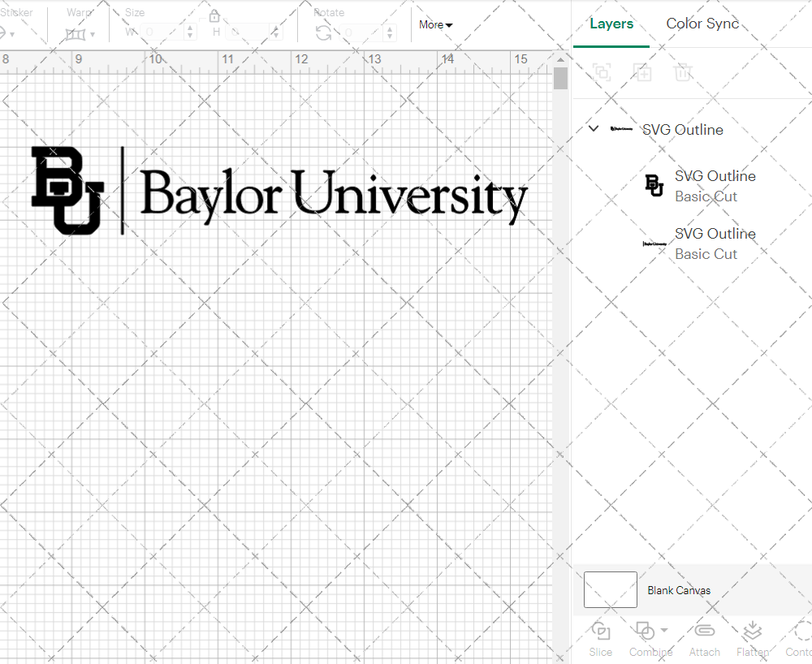Switch to the Layers tab

(x=611, y=24)
